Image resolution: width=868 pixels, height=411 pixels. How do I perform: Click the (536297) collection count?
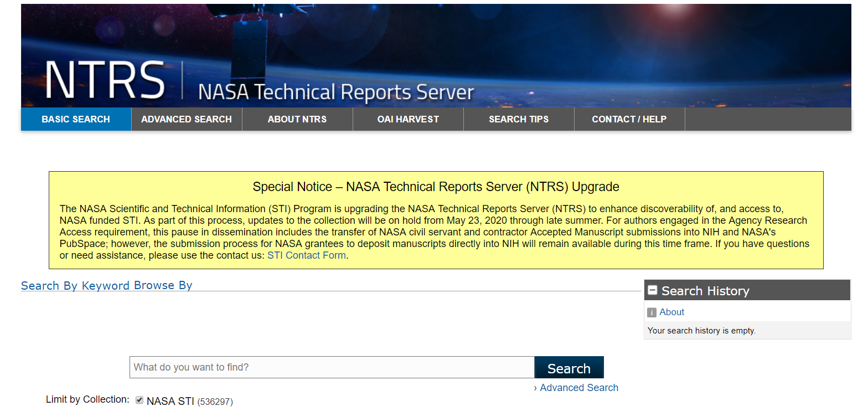pyautogui.click(x=215, y=402)
